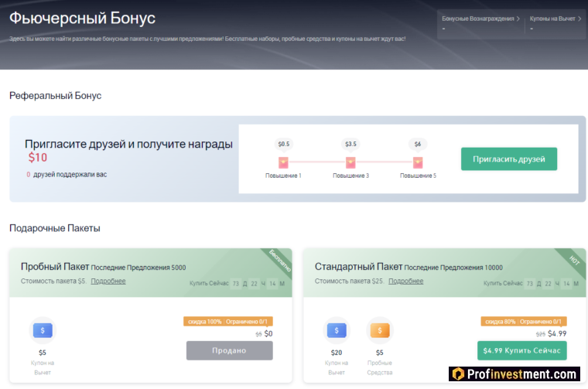Screen dimensions: 588x389
Task: Click chevron next to Купоны на Вычет
Action: coord(579,19)
